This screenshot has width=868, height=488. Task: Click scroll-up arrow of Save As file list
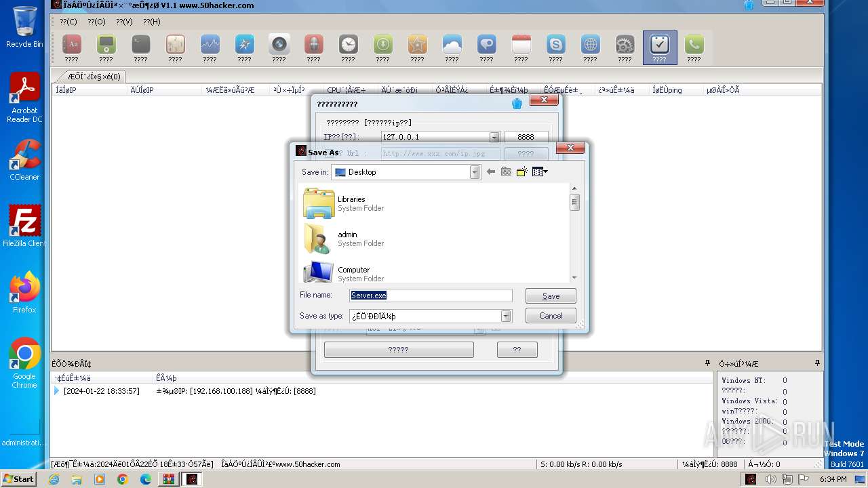[574, 189]
